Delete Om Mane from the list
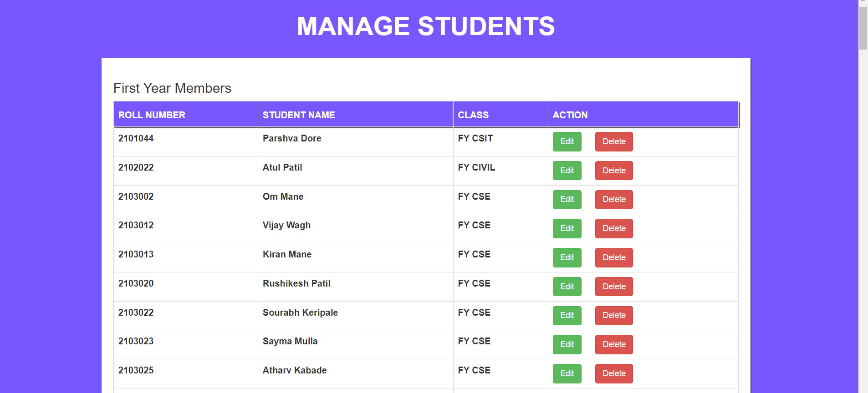 click(613, 199)
